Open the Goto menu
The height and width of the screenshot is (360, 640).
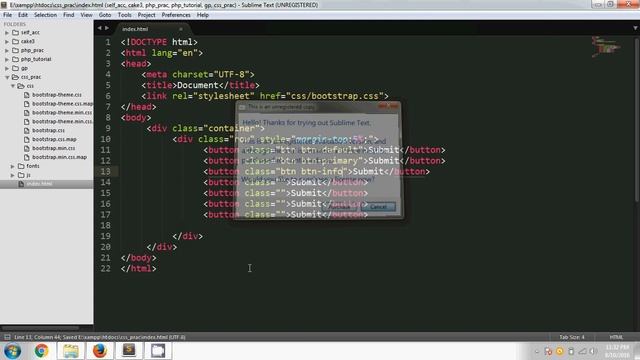pos(105,15)
